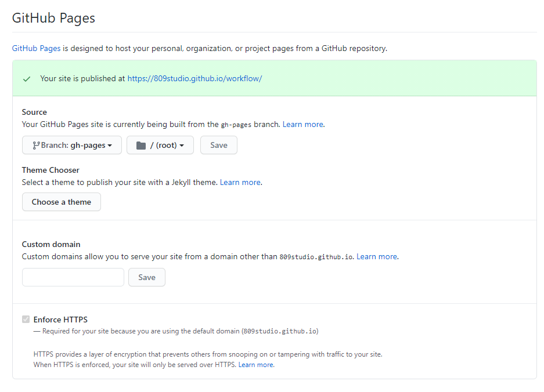Open Learn more about HTTPS enforcement
Image resolution: width=544 pixels, height=392 pixels.
pos(255,365)
